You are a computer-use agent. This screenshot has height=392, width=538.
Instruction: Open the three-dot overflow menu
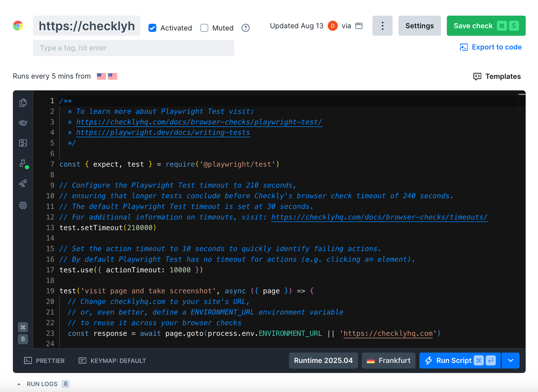[382, 26]
